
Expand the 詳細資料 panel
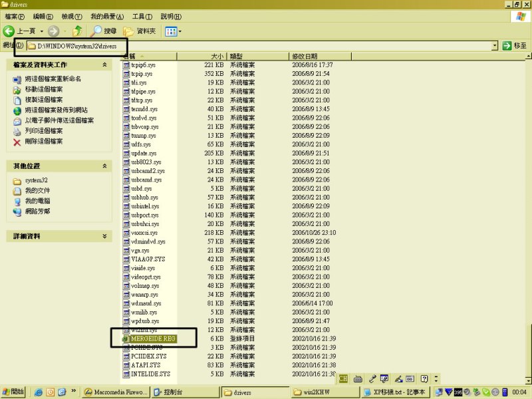pyautogui.click(x=104, y=236)
